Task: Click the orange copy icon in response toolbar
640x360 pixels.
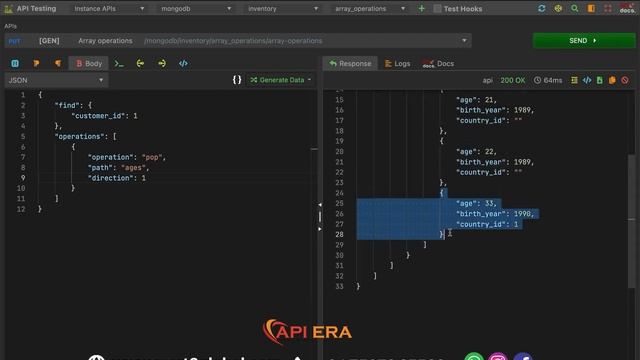Action: click(x=612, y=80)
